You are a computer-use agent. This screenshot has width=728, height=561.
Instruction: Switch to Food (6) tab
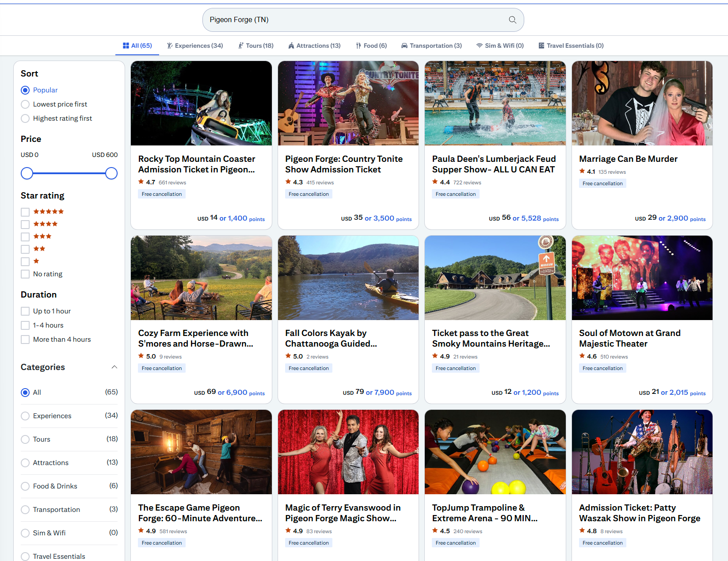tap(371, 46)
